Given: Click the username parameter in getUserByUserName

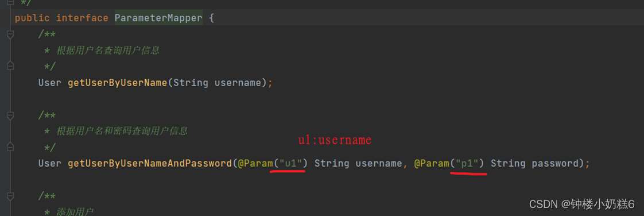Looking at the screenshot, I should click(x=238, y=83).
